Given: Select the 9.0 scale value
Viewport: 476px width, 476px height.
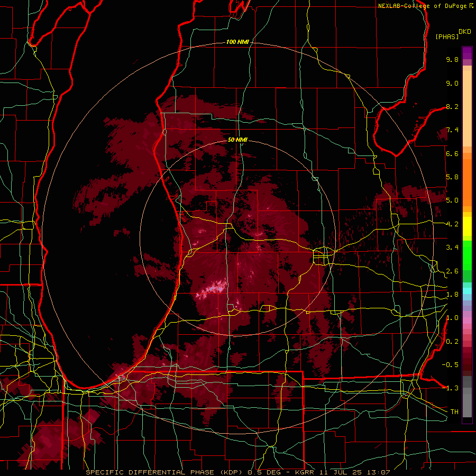Looking at the screenshot, I should coord(452,83).
